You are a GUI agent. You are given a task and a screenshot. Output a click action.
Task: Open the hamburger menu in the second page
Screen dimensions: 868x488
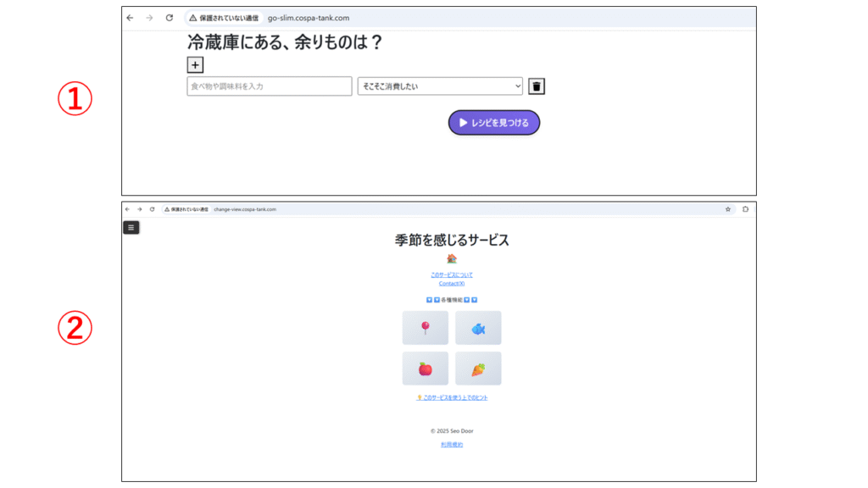131,227
